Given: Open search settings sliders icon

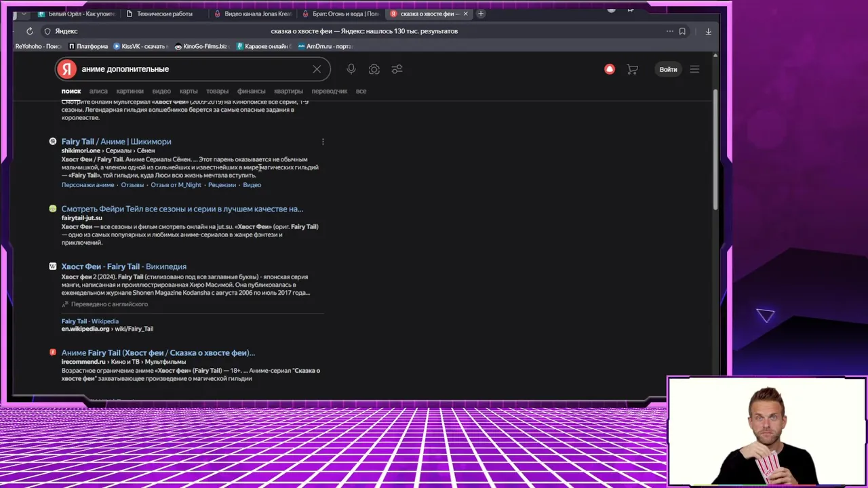Looking at the screenshot, I should pyautogui.click(x=397, y=69).
